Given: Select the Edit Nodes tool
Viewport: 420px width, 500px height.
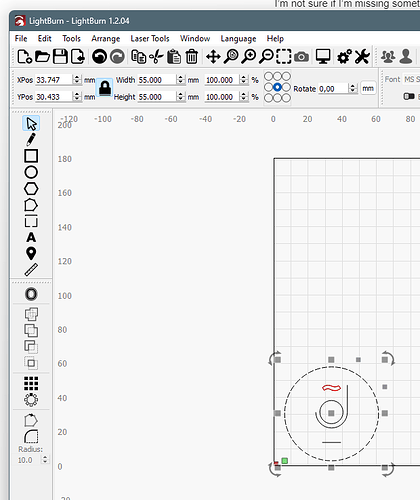Looking at the screenshot, I should tap(31, 205).
